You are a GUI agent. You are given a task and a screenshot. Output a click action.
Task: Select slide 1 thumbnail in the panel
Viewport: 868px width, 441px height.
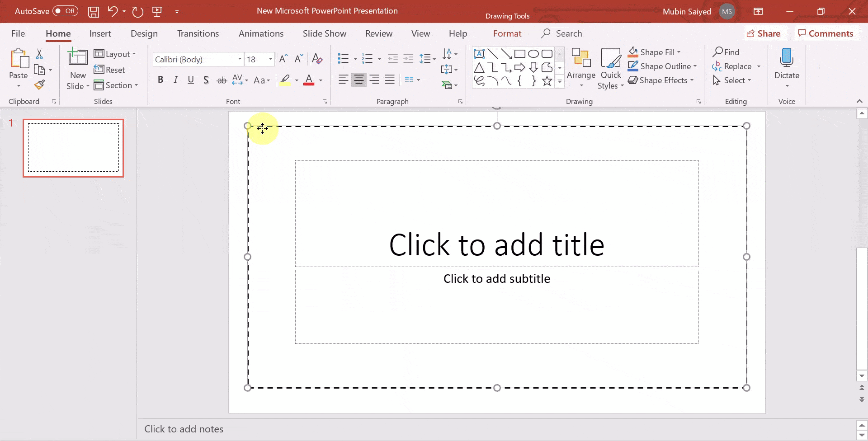click(x=73, y=148)
